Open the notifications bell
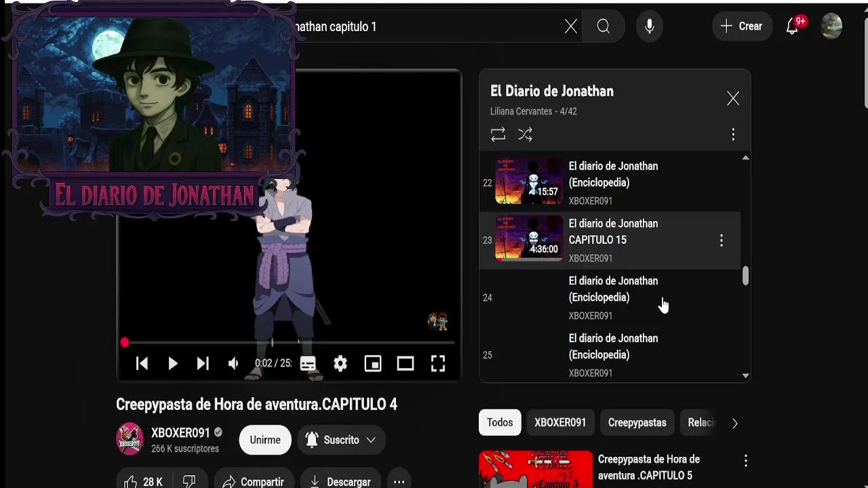 792,26
